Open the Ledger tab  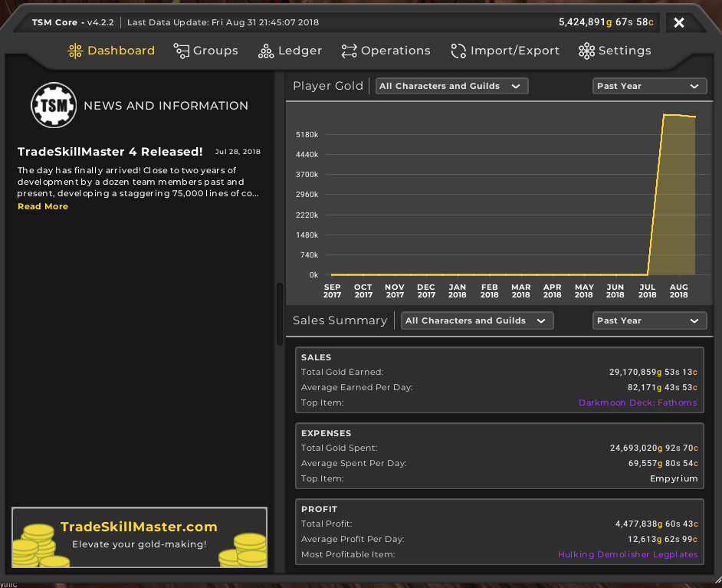290,51
